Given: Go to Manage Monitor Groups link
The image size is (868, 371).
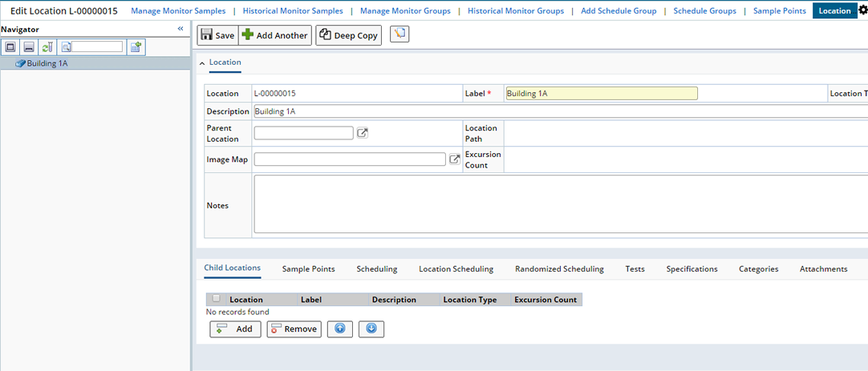Looking at the screenshot, I should click(x=405, y=10).
